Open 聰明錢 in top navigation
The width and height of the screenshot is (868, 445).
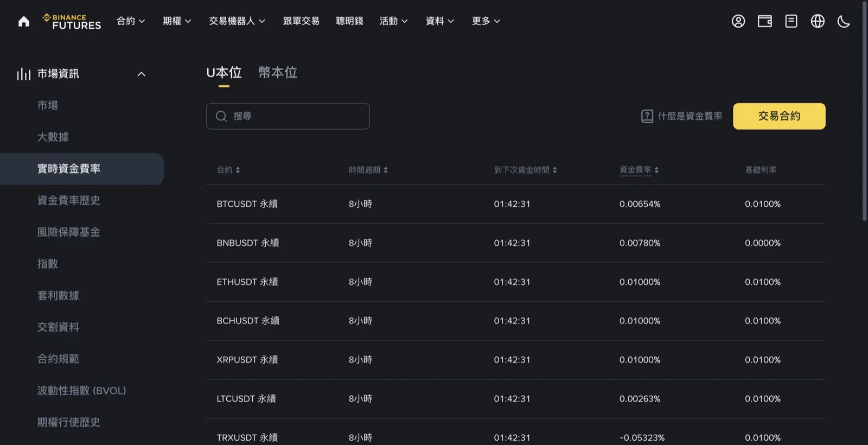(349, 21)
